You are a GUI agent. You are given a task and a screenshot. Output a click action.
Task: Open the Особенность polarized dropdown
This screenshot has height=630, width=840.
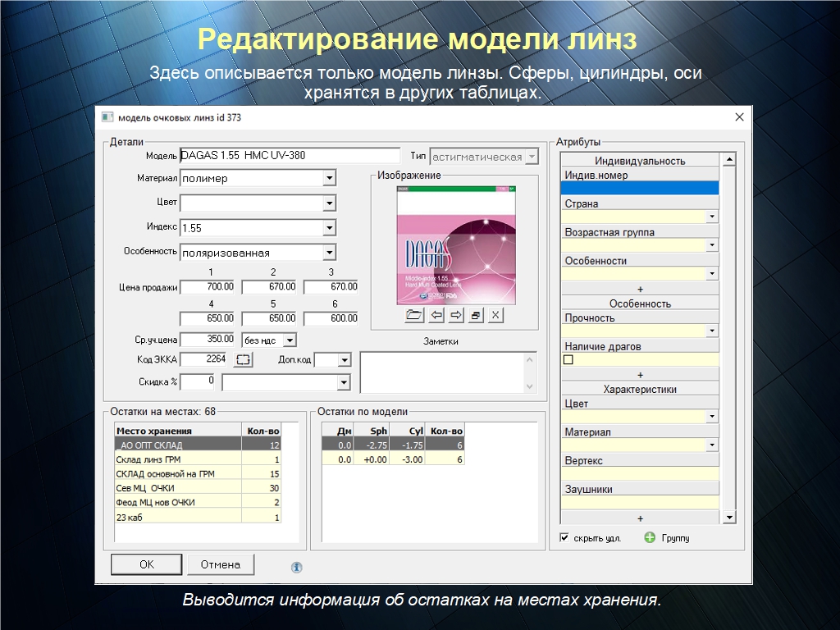[x=329, y=253]
